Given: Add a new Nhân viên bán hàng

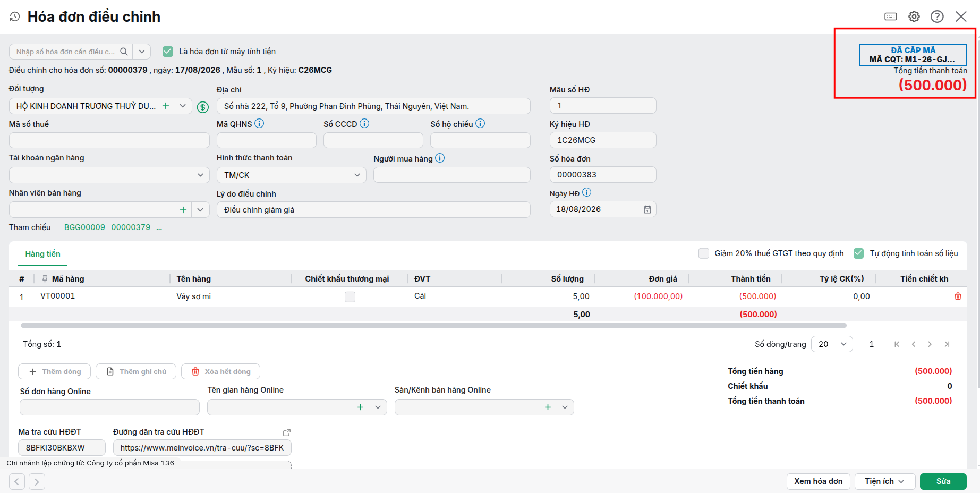Looking at the screenshot, I should tap(183, 210).
